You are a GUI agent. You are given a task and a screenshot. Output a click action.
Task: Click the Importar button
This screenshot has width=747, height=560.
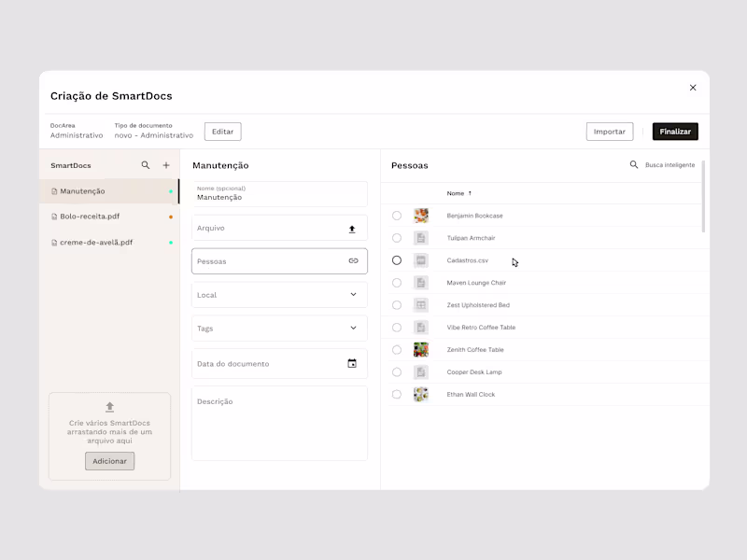click(x=609, y=131)
